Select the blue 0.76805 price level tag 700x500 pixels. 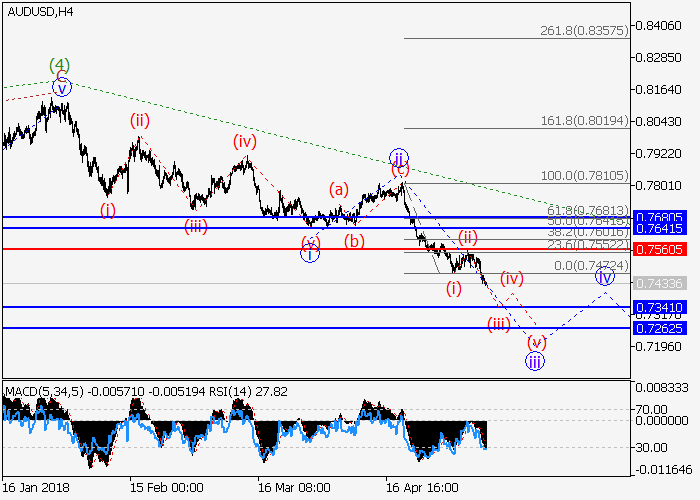pos(659,217)
